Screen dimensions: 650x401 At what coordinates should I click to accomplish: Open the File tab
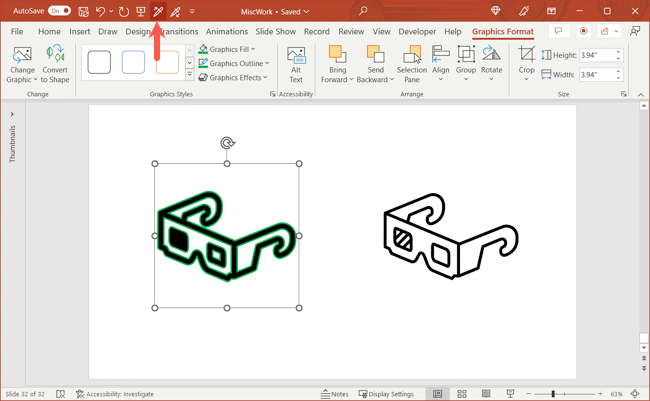tap(17, 32)
